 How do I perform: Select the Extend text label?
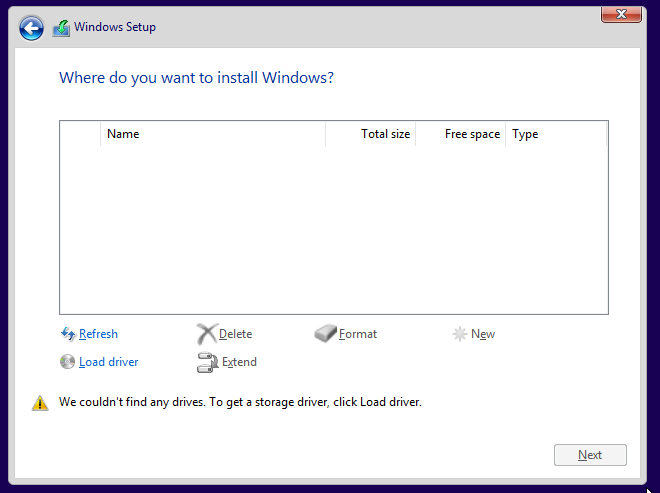pos(239,362)
